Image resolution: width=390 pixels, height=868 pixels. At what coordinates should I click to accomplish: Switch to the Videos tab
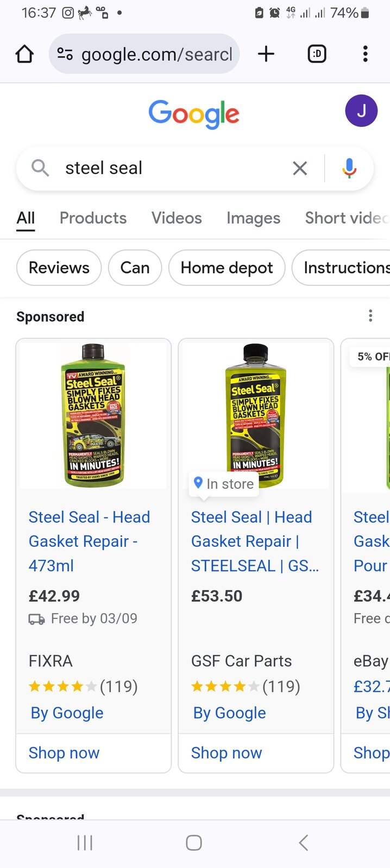pos(177,218)
